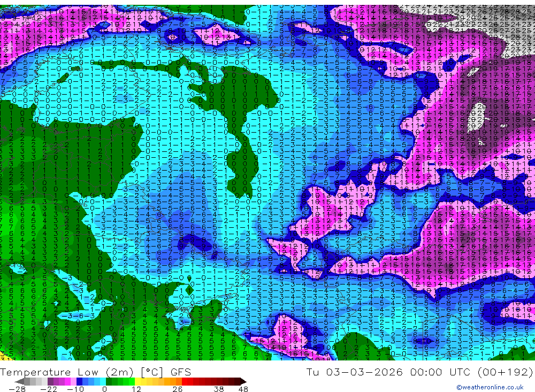The image size is (535, 392).
Task: Click the dark blue legend swatch above -10
Action: [x=79, y=381]
